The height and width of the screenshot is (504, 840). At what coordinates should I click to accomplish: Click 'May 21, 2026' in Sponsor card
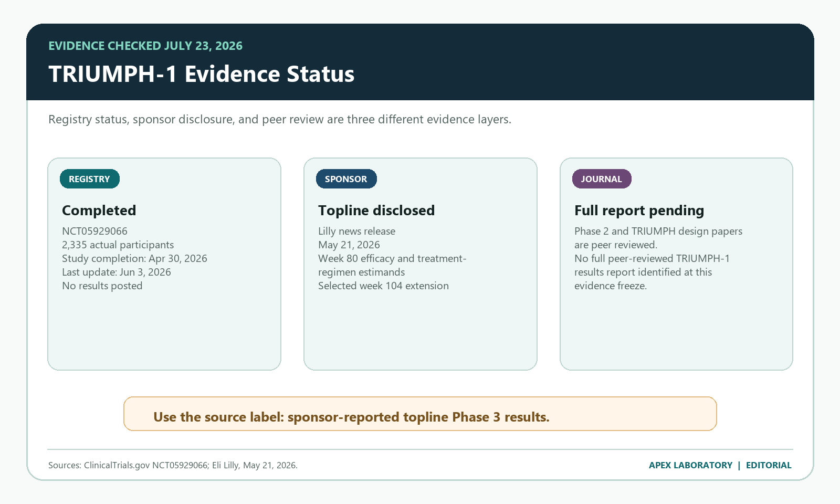[349, 245]
